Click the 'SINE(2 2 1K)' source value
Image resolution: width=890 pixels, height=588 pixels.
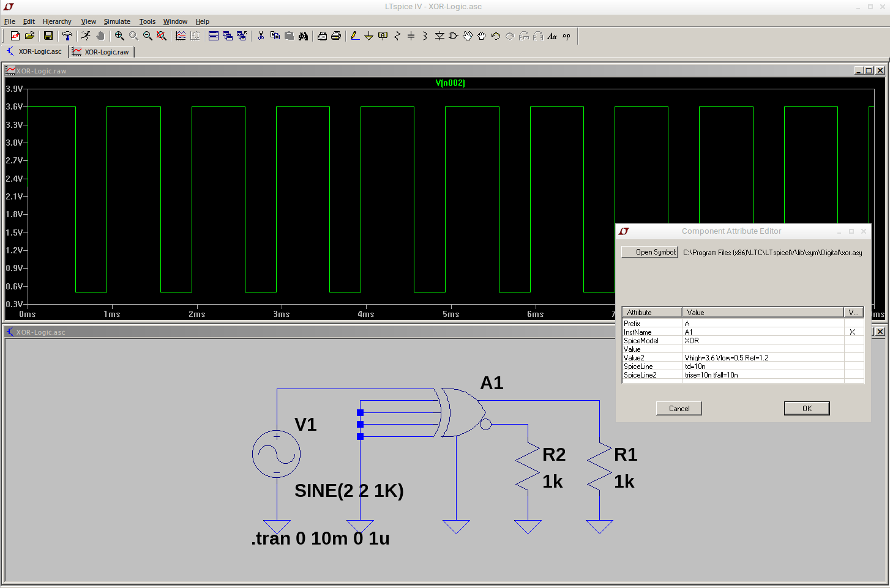349,491
